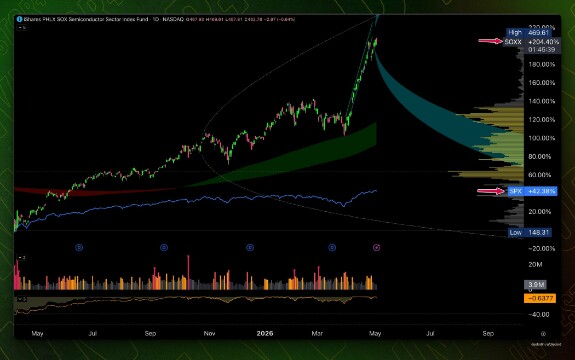Click the pink earnings marker near May 2026
Image resolution: width=575 pixels, height=360 pixels.
coord(376,248)
